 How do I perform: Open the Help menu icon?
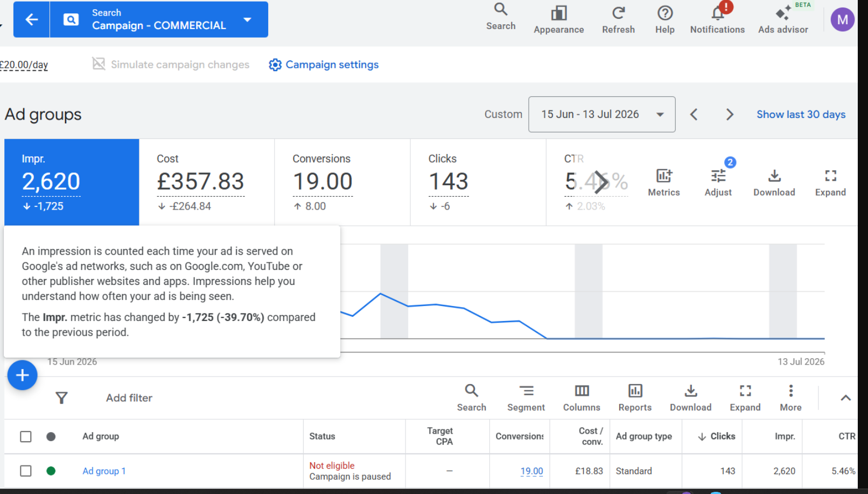click(x=665, y=20)
